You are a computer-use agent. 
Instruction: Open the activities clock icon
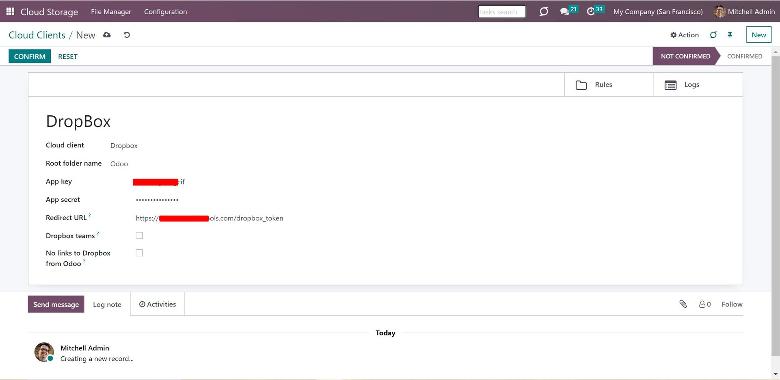click(x=590, y=11)
